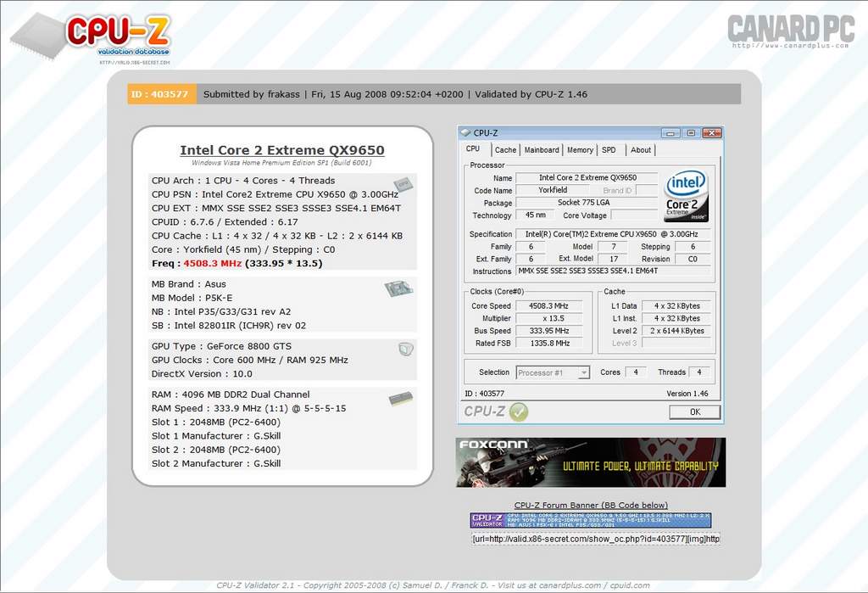
Task: Click the Specification field in CPU-Z
Action: (x=614, y=234)
